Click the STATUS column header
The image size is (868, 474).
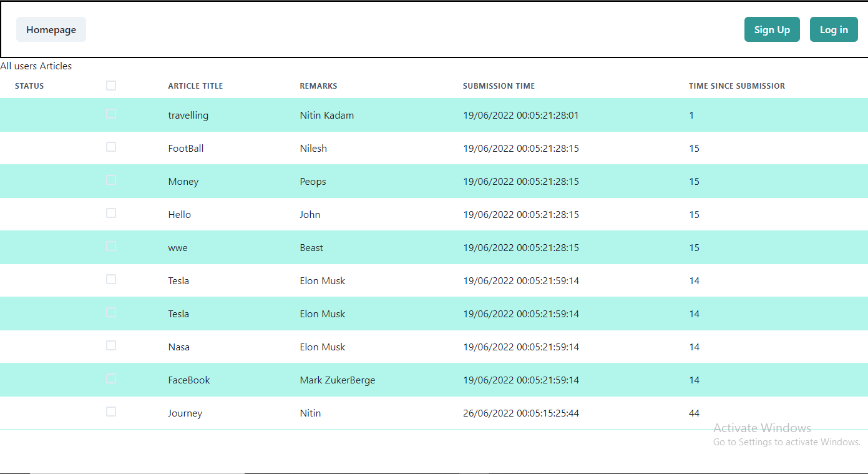(x=29, y=86)
